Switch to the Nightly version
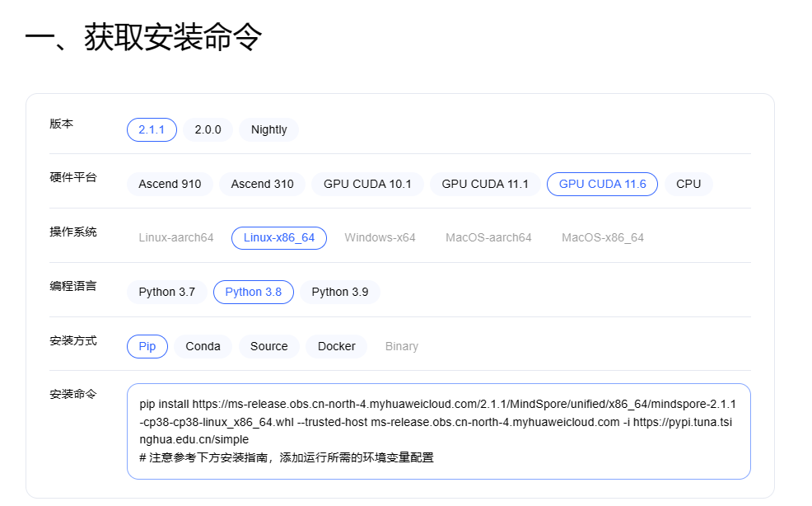812x506 pixels. click(269, 129)
